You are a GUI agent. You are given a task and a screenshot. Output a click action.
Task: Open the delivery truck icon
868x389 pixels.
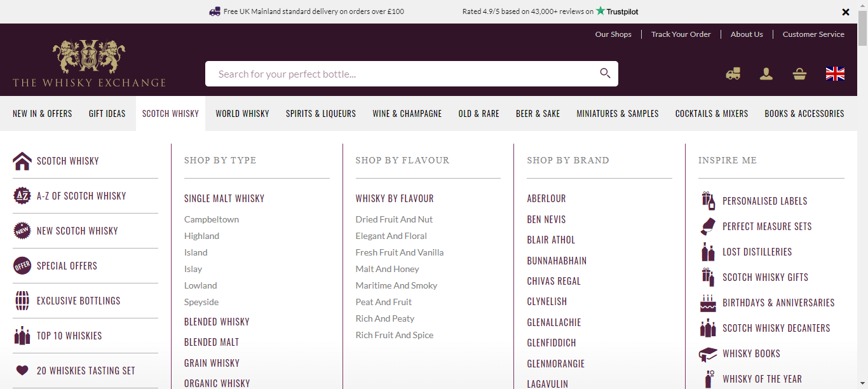pos(733,74)
